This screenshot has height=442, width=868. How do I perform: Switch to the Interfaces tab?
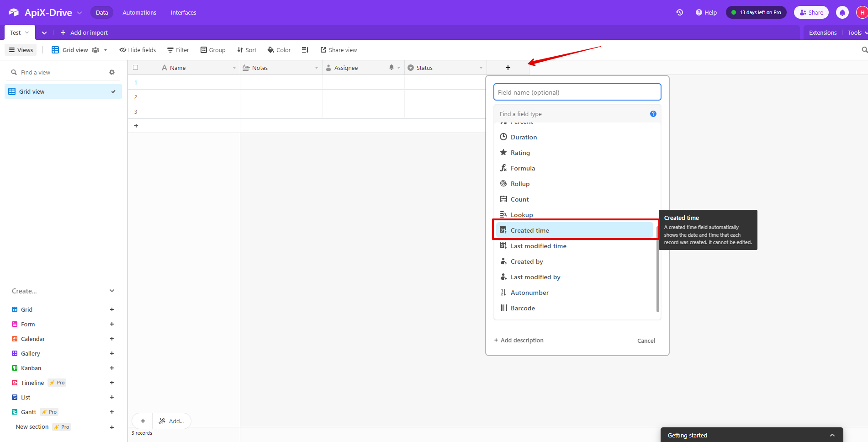[x=184, y=12]
